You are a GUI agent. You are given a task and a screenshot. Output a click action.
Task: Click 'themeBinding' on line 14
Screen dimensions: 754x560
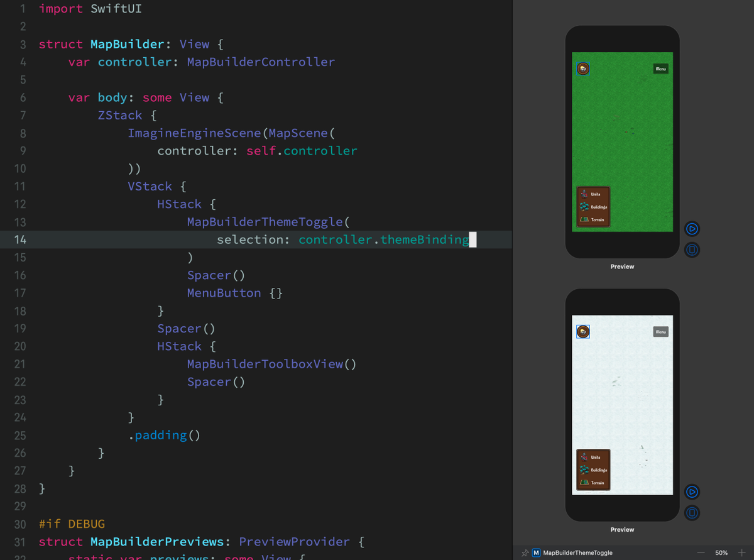coord(425,239)
